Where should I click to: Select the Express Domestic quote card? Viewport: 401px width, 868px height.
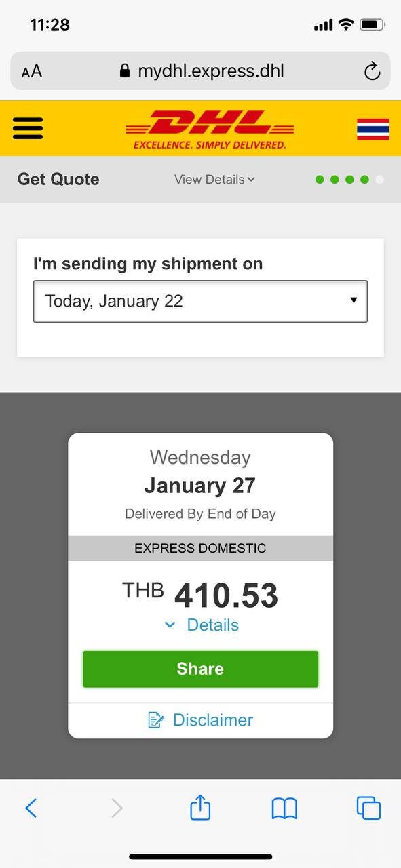pos(200,586)
